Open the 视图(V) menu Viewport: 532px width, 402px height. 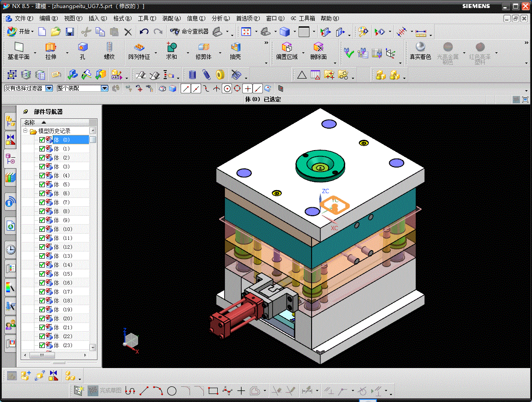[73, 18]
